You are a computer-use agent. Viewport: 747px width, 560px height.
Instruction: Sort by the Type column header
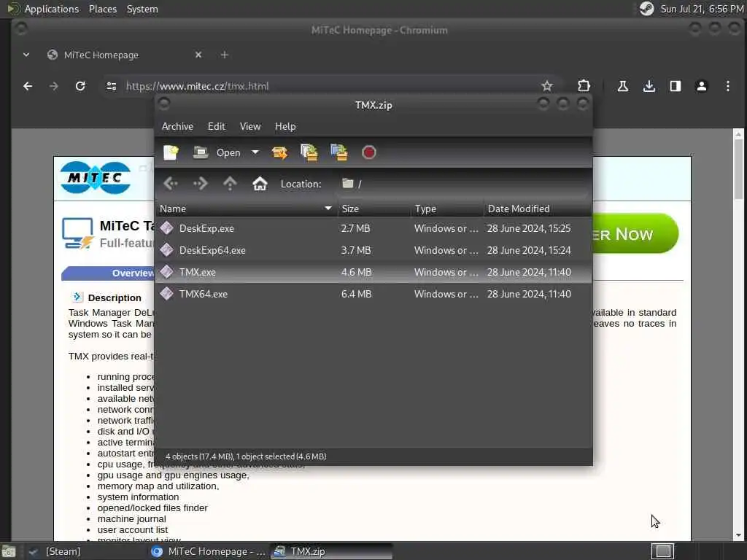tap(447, 209)
